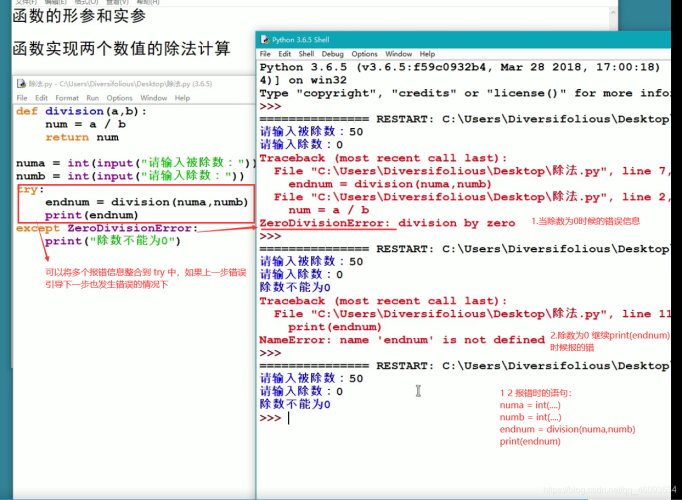Click NameError 'endnum' is not defined line
Screen dimensions: 682x500
click(x=402, y=340)
